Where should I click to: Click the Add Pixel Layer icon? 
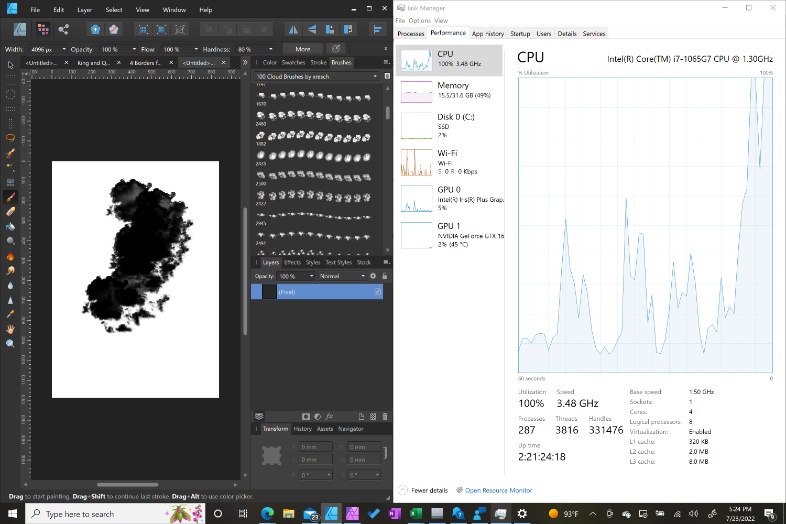pos(371,416)
